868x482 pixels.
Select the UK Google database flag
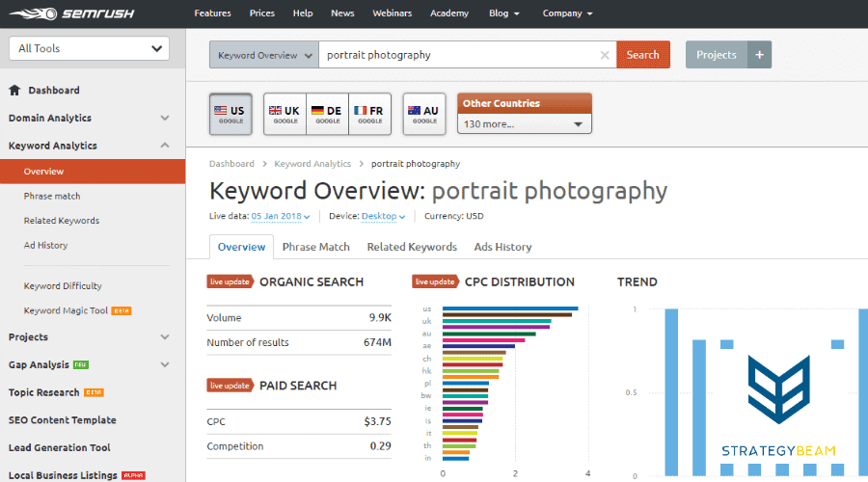(x=285, y=114)
